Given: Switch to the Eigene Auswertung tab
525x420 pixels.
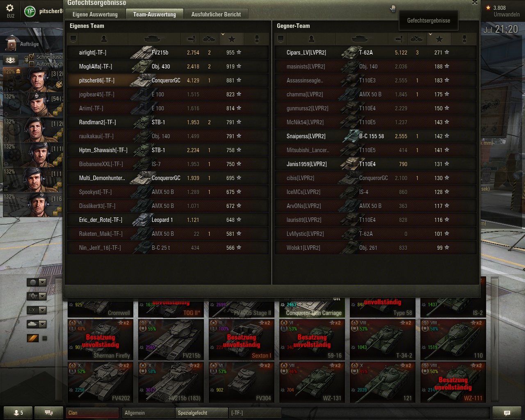Looking at the screenshot, I should [x=95, y=14].
